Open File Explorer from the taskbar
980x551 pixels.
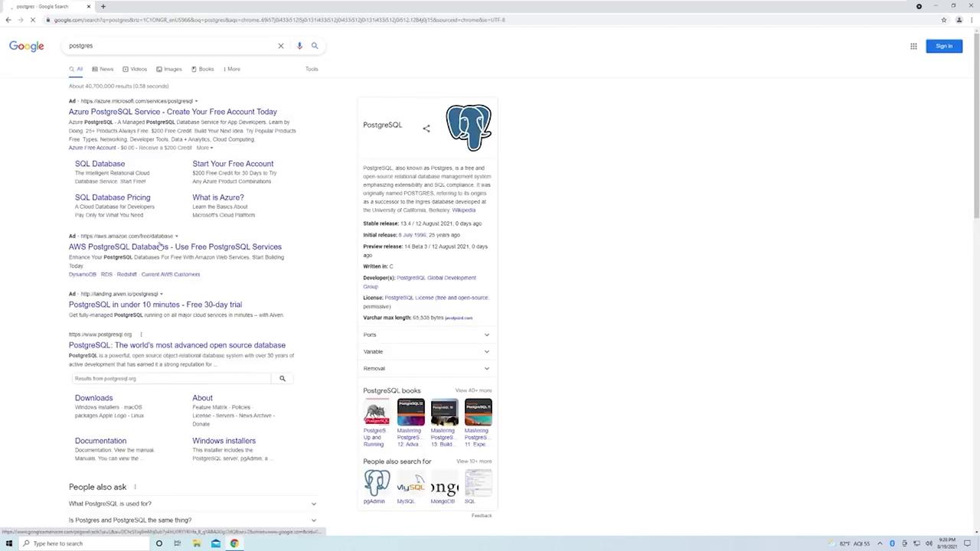197,543
